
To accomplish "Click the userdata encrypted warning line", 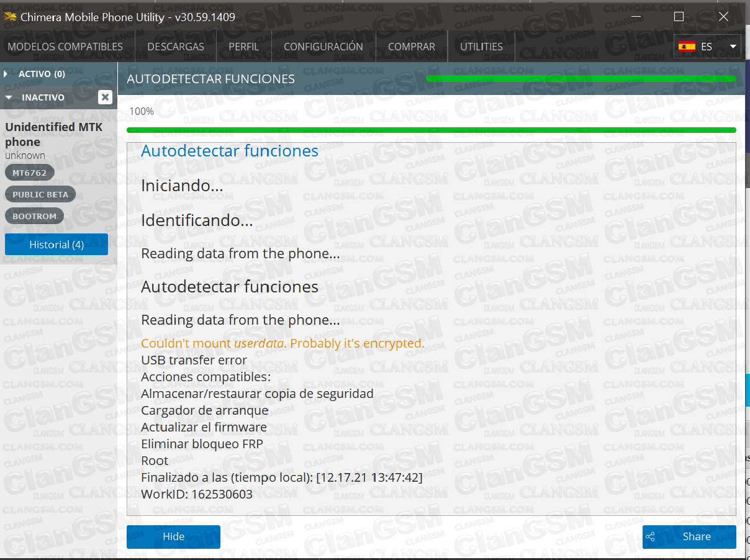I will click(x=282, y=343).
